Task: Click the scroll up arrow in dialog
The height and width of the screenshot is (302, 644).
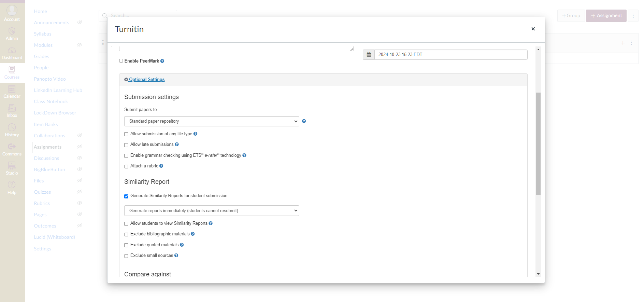Action: pyautogui.click(x=538, y=50)
